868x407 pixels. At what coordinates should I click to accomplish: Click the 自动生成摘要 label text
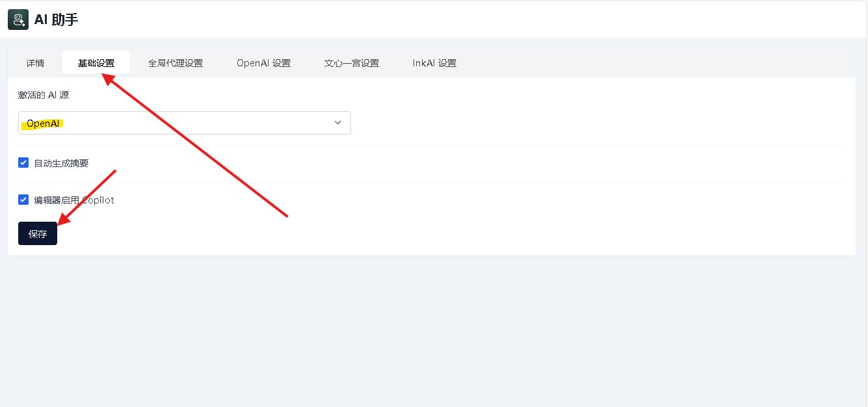[x=61, y=163]
